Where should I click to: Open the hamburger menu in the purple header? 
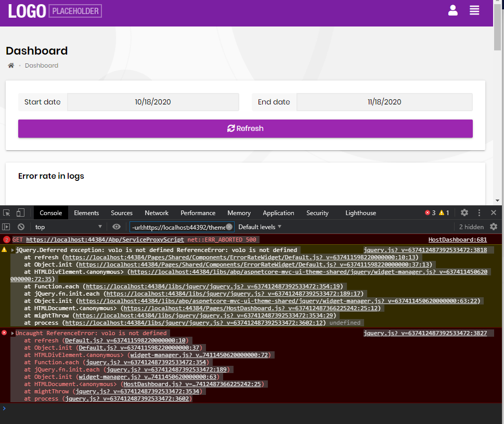click(474, 10)
